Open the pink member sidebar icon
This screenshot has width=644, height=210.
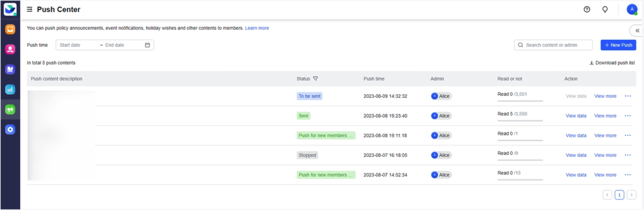[10, 49]
